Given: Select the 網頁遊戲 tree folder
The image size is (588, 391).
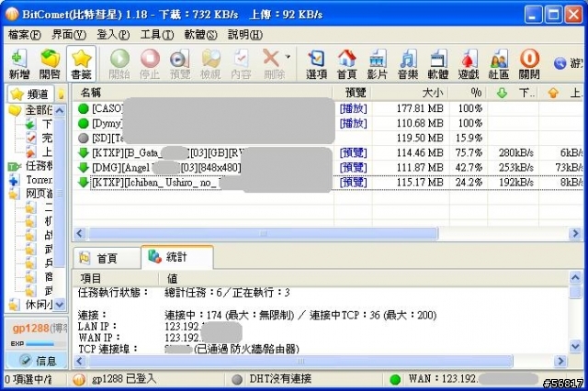Looking at the screenshot, I should point(30,194).
